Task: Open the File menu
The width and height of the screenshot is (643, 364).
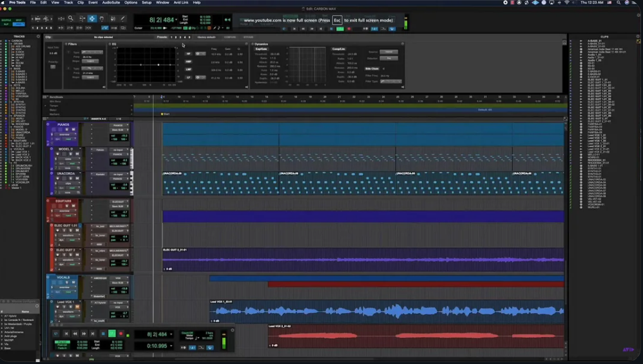Action: coord(33,3)
